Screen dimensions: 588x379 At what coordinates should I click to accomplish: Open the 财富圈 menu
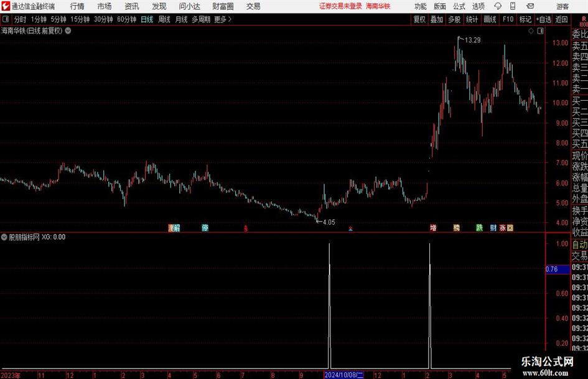[223, 6]
